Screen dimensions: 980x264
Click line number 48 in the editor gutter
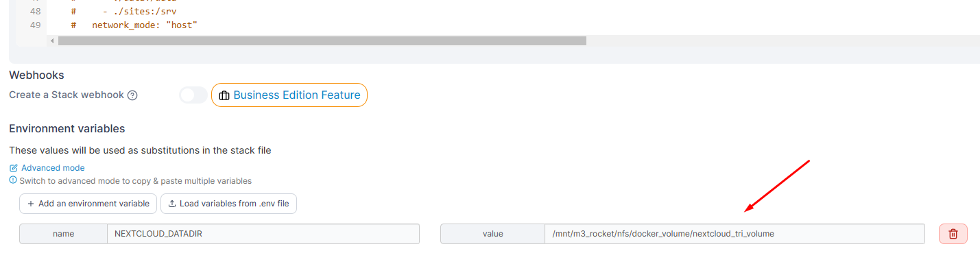[x=36, y=12]
